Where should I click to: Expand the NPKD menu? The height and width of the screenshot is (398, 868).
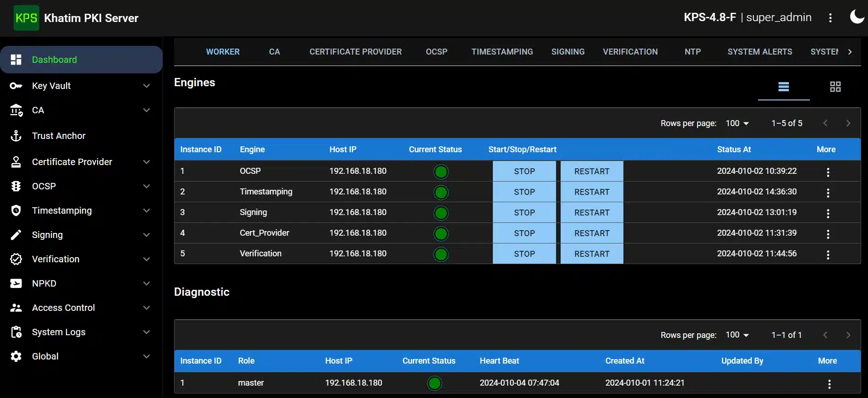point(147,283)
